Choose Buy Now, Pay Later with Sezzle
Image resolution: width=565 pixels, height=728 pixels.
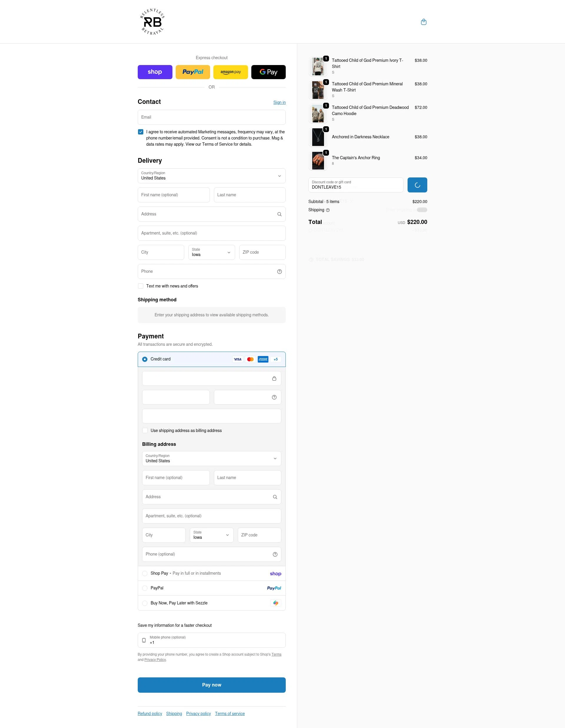point(145,603)
